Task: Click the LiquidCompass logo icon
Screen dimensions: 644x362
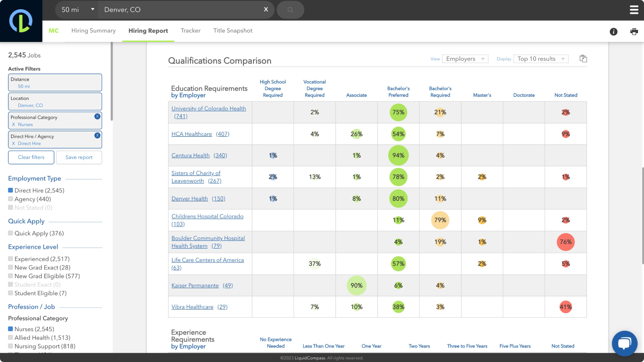Action: tap(21, 21)
